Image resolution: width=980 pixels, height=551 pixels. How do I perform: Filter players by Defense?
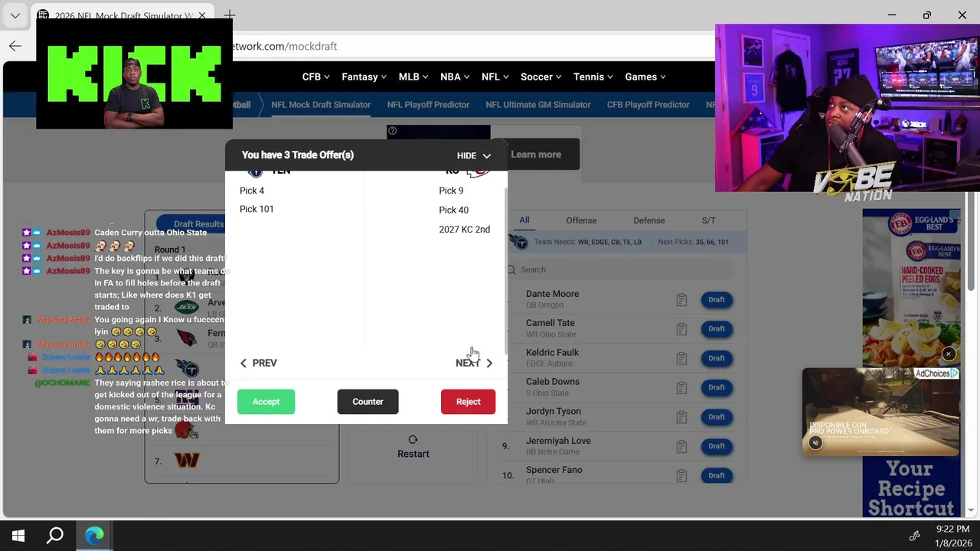point(649,220)
